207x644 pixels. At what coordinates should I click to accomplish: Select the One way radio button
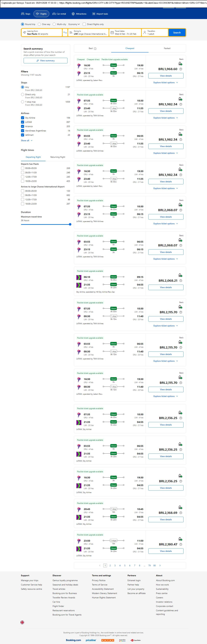tap(39, 24)
